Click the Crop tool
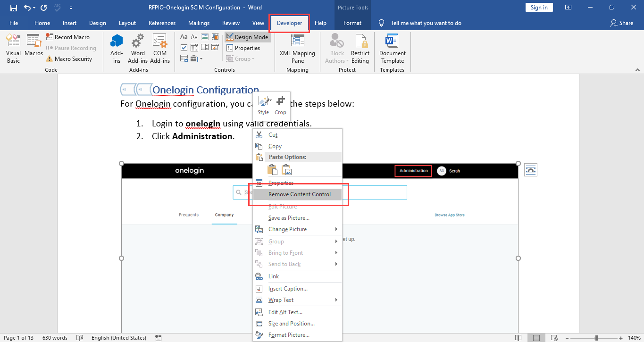Screen dimensions: 644x342 click(x=280, y=105)
